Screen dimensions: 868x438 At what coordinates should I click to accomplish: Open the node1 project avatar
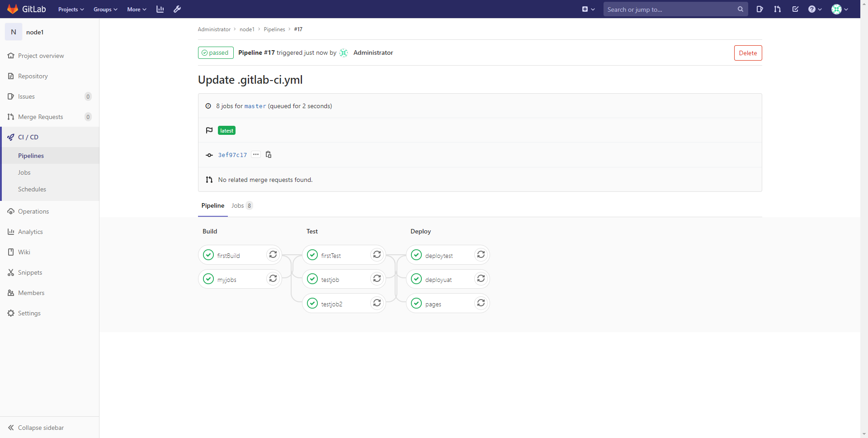tap(14, 32)
